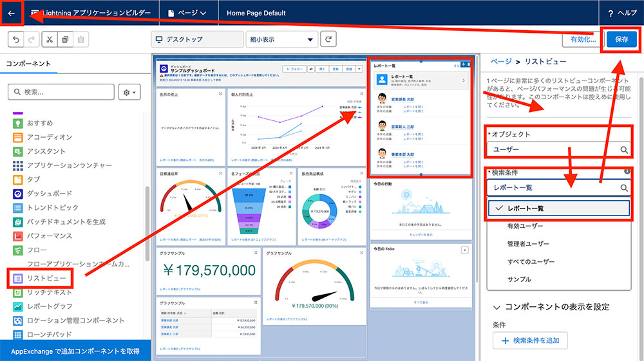644x361 pixels.
Task: Click AppExchange で追加コンポーネントを取得 link
Action: tap(75, 351)
